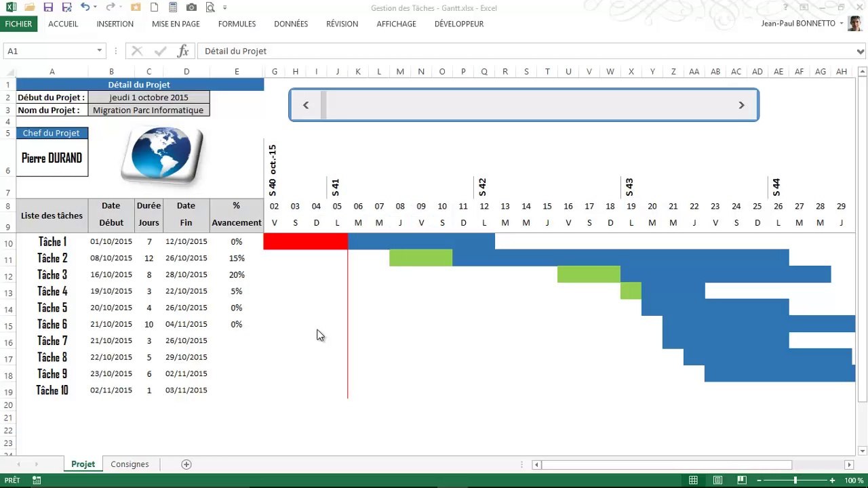868x488 pixels.
Task: Switch to the Projet sheet tab
Action: pos(83,464)
